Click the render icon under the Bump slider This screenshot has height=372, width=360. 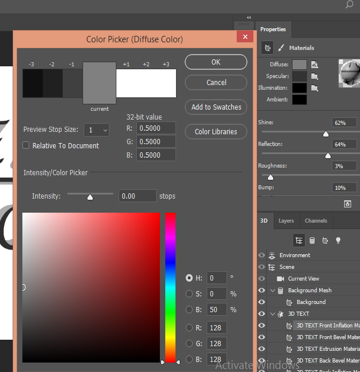[x=348, y=204]
